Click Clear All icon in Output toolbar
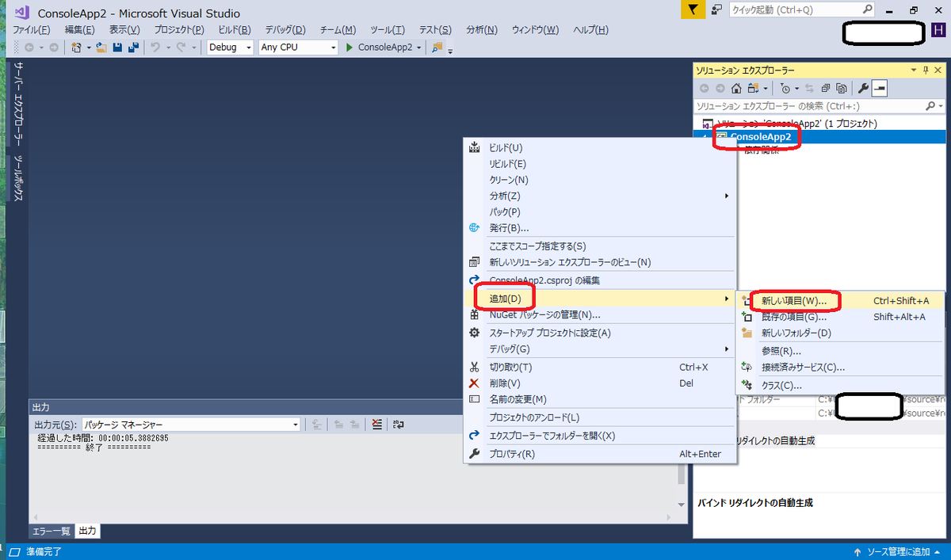The image size is (951, 560). pyautogui.click(x=376, y=425)
